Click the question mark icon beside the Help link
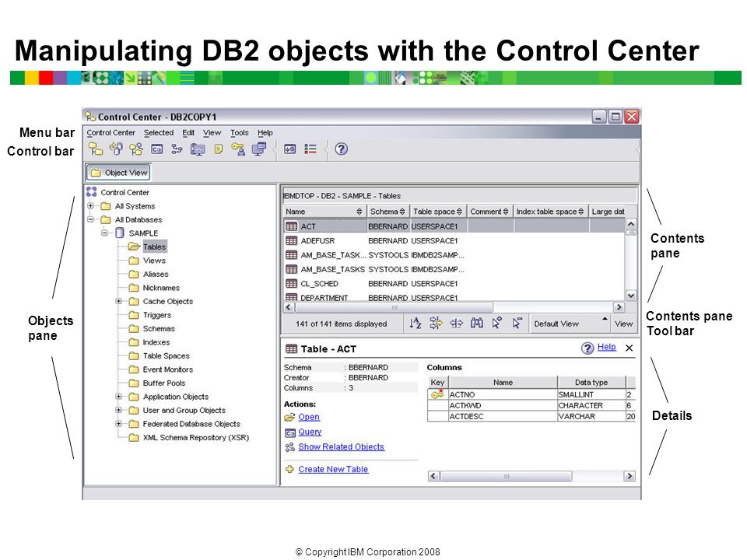Image resolution: width=747 pixels, height=560 pixels. click(587, 348)
